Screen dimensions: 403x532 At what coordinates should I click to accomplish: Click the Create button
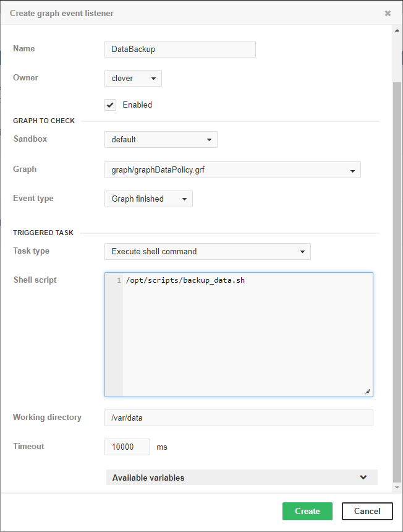point(307,511)
